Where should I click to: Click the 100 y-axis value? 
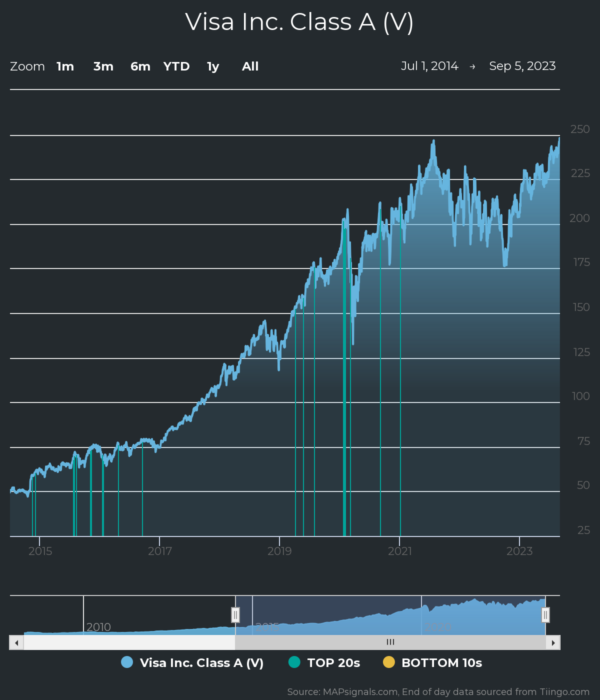[x=581, y=396]
